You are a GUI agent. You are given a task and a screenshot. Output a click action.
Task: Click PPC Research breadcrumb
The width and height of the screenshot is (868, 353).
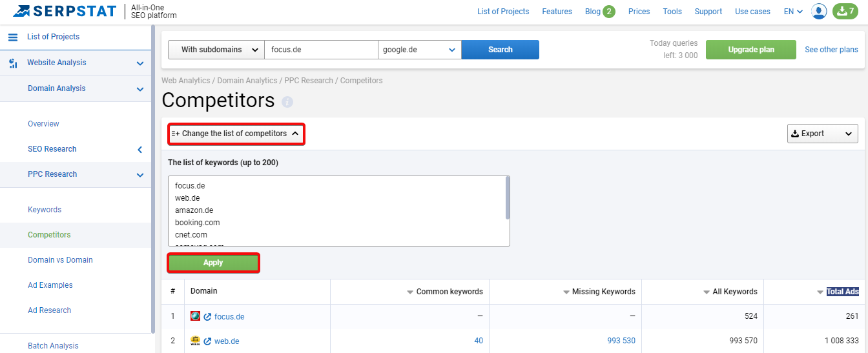(x=309, y=81)
